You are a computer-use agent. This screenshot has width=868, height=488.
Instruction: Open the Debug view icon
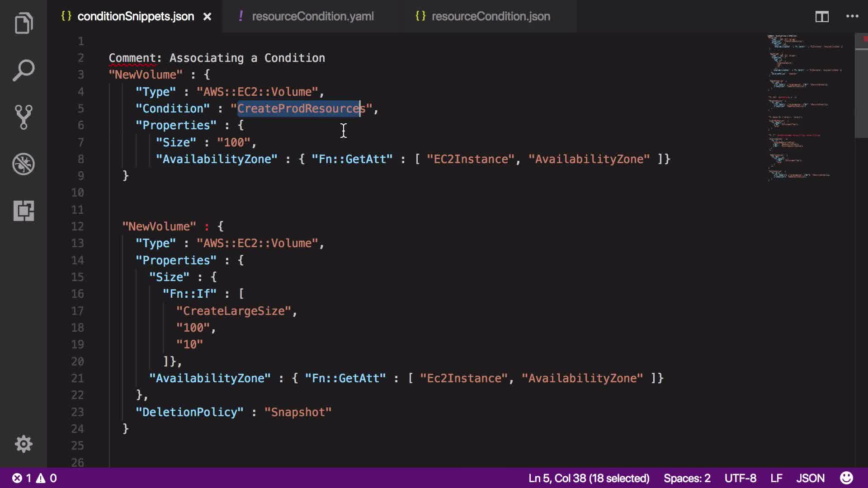[x=24, y=164]
